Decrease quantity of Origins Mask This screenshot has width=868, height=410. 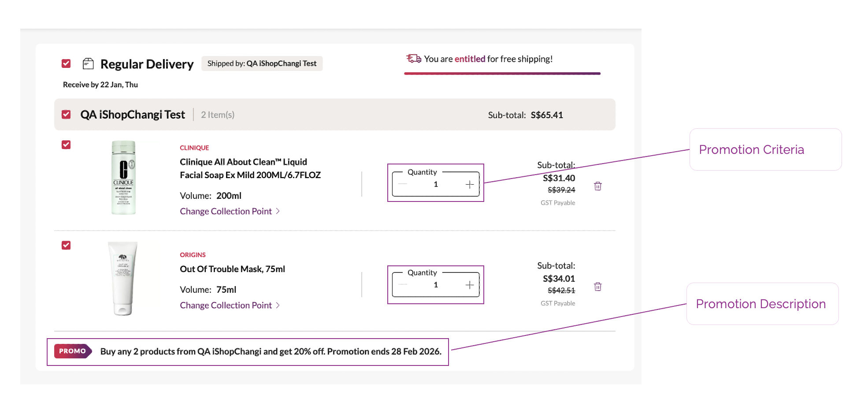403,285
